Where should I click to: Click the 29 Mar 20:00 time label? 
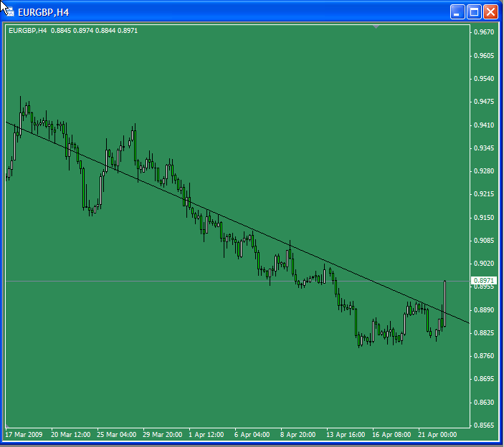163,435
